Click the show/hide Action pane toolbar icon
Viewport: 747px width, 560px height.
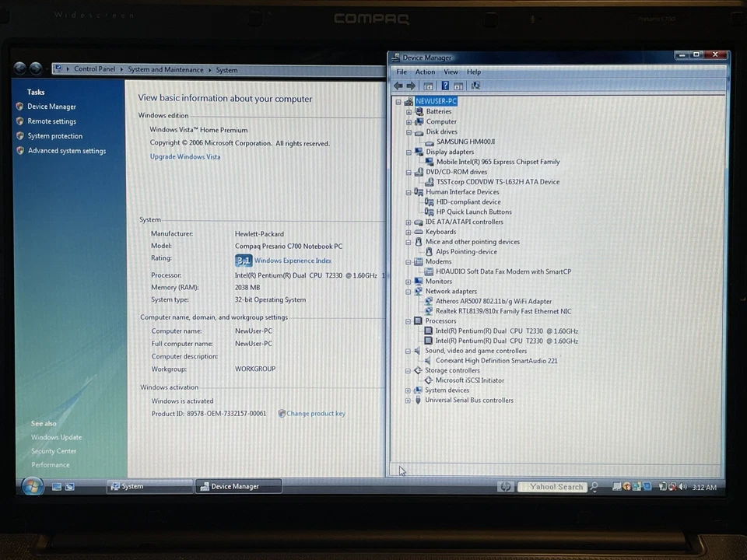coord(458,86)
